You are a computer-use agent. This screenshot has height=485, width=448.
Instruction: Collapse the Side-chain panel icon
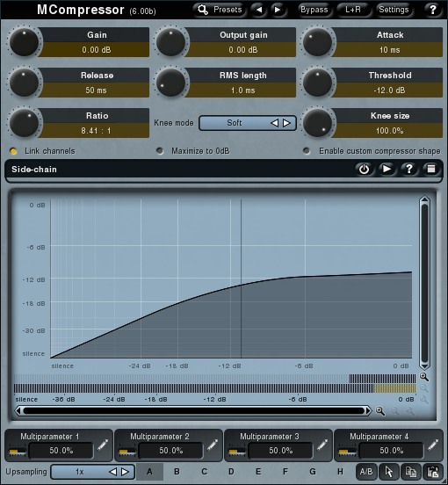coord(431,170)
